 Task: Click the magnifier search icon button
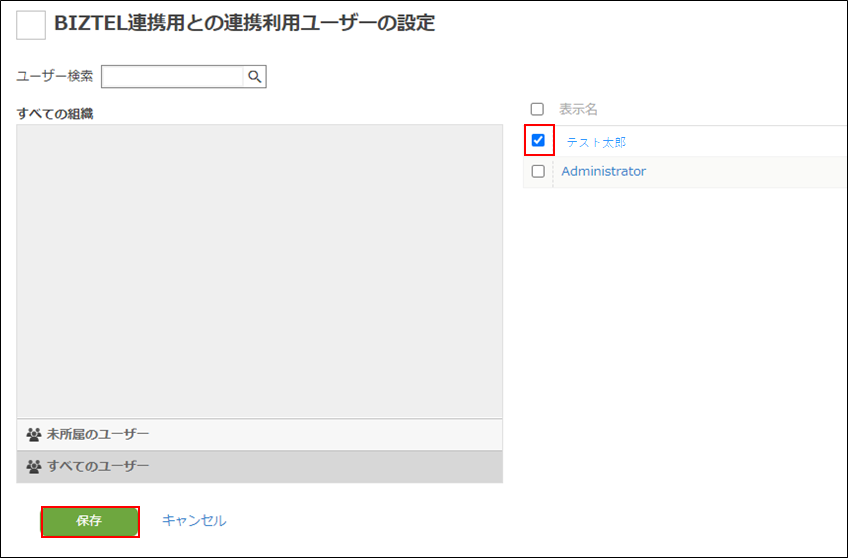254,77
